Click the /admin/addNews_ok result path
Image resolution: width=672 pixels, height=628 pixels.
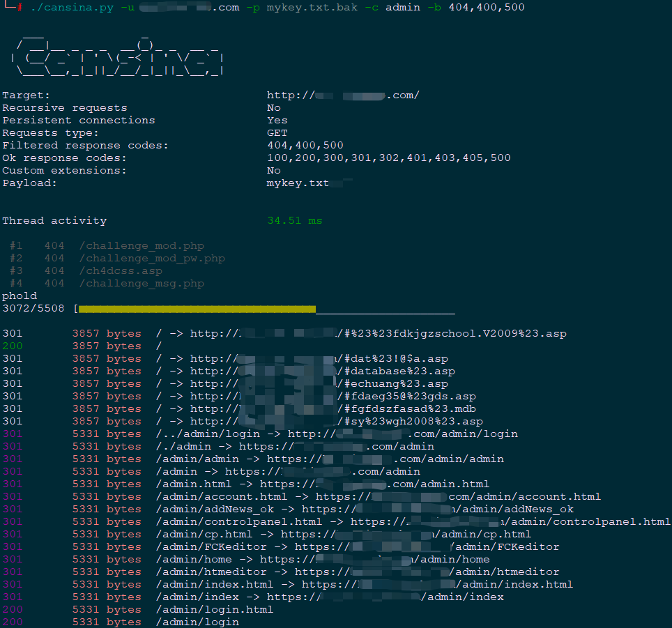(x=215, y=510)
